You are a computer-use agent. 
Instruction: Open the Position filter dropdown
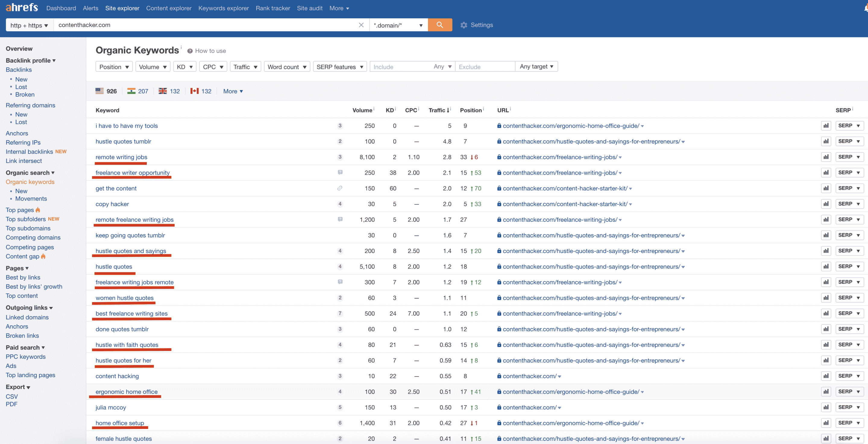click(114, 67)
